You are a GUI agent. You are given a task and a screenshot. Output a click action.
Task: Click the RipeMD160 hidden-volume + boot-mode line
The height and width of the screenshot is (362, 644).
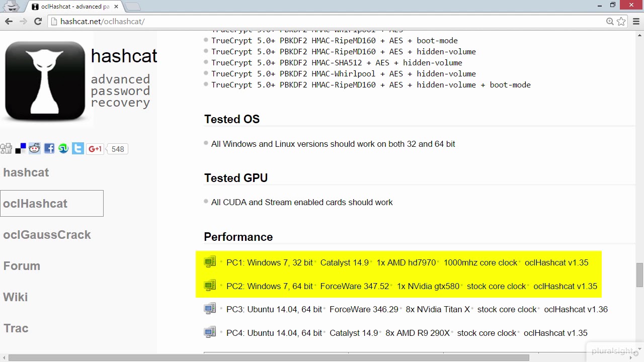coord(371,85)
